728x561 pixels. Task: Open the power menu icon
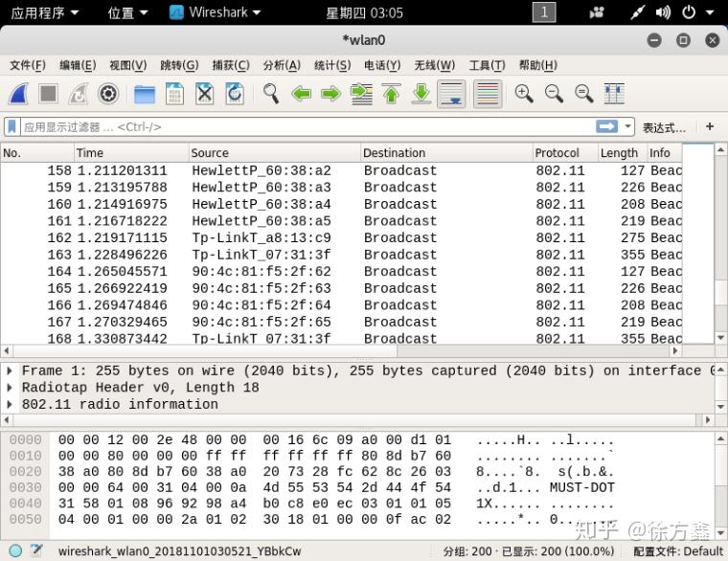pyautogui.click(x=689, y=12)
